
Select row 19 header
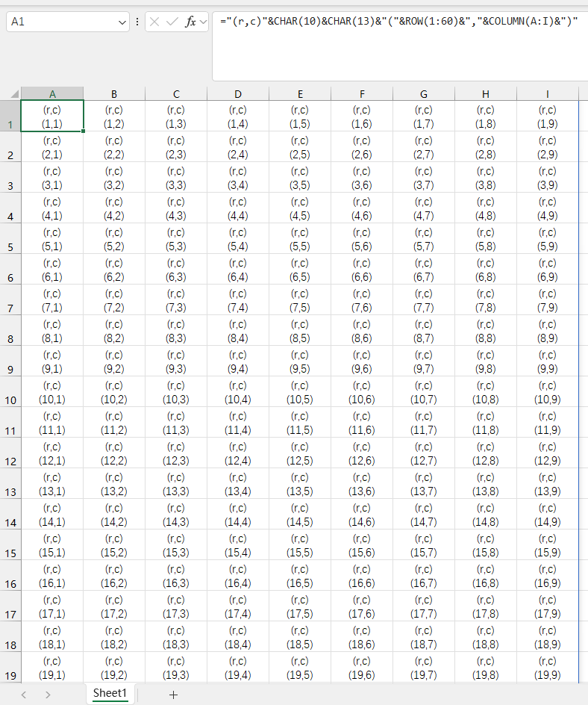click(10, 675)
